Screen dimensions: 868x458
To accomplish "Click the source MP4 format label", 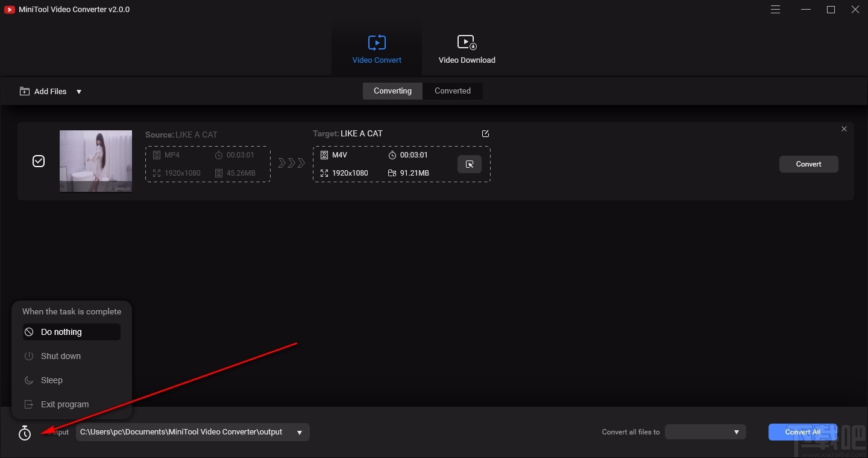I will [x=172, y=155].
